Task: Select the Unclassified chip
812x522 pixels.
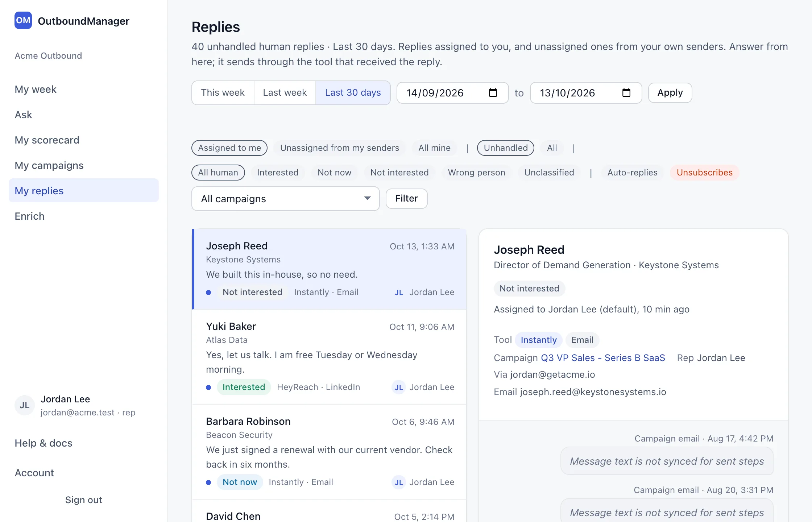Action: tap(549, 173)
